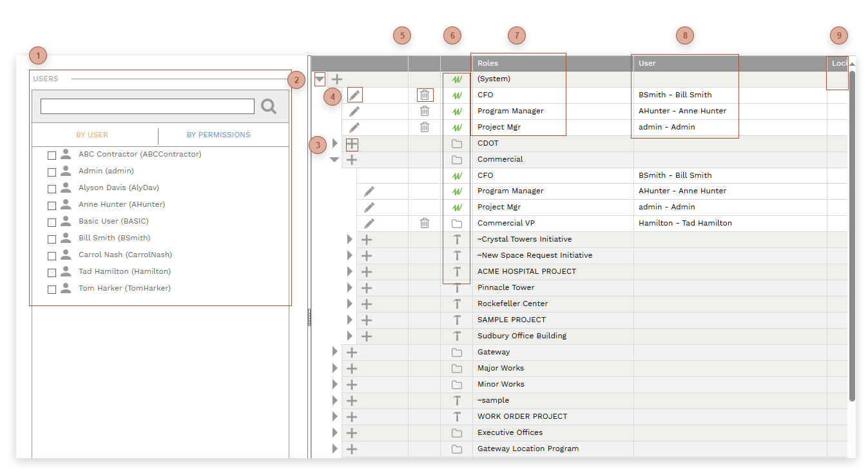The height and width of the screenshot is (473, 868).
Task: Check the ABC Contractor user checkbox
Action: click(52, 155)
